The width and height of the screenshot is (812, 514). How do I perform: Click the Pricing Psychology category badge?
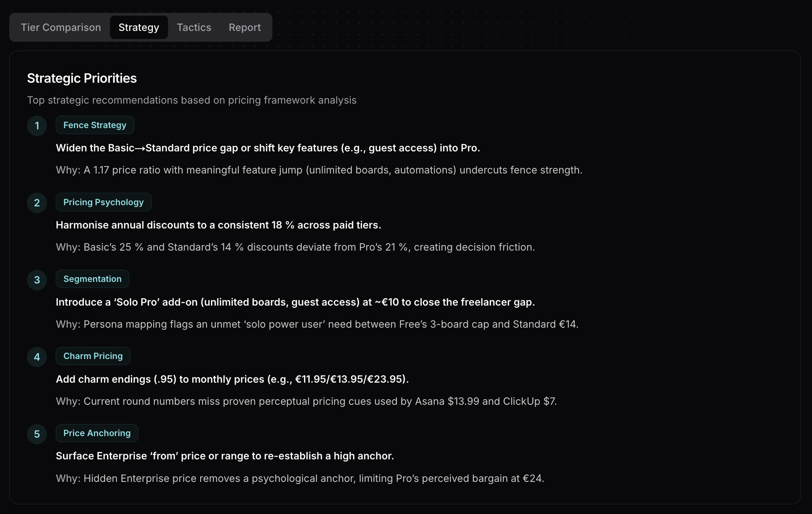[x=104, y=202]
